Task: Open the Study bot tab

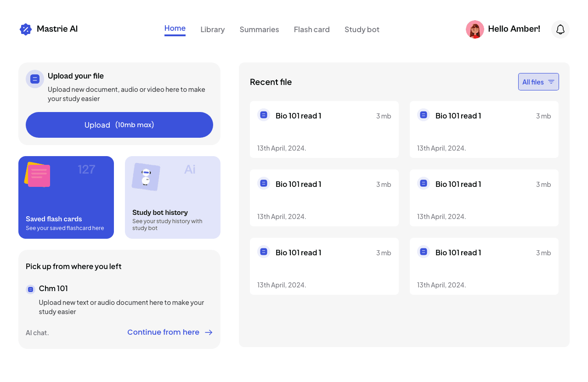Action: click(x=362, y=29)
